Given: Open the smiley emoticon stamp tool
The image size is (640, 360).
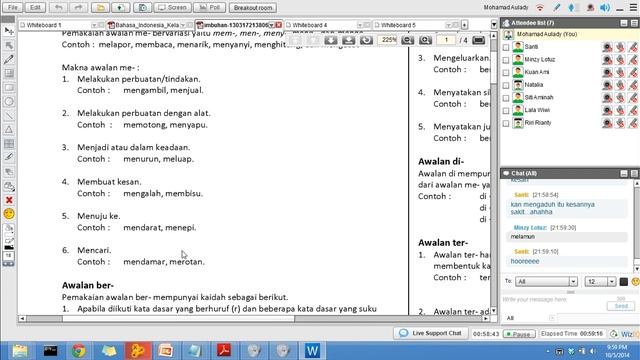Looking at the screenshot, I should [x=9, y=214].
